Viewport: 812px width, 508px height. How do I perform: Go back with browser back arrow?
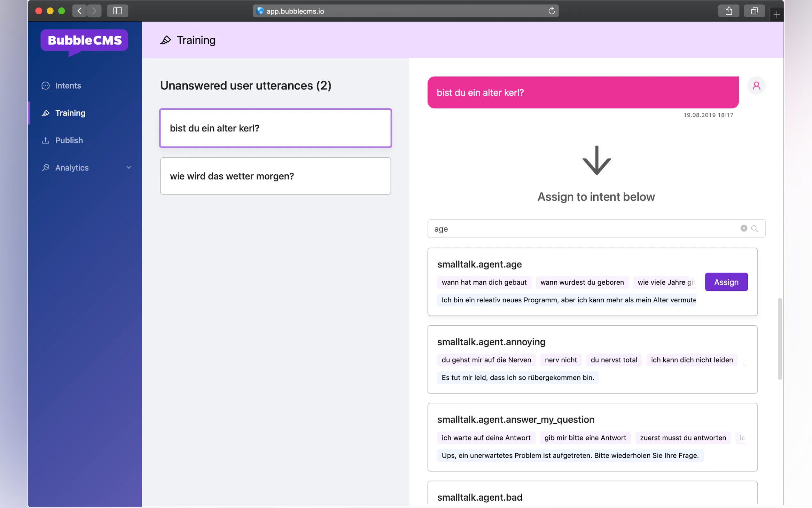coord(80,11)
